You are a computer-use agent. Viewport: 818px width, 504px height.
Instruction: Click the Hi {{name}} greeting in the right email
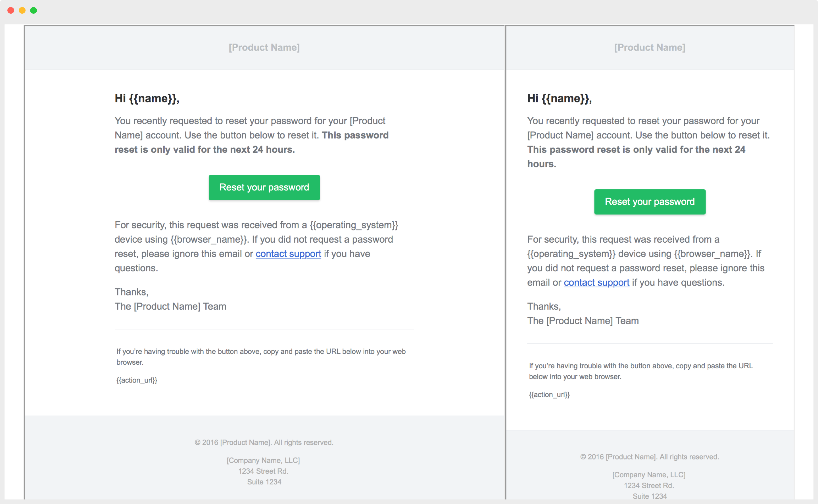(x=559, y=98)
